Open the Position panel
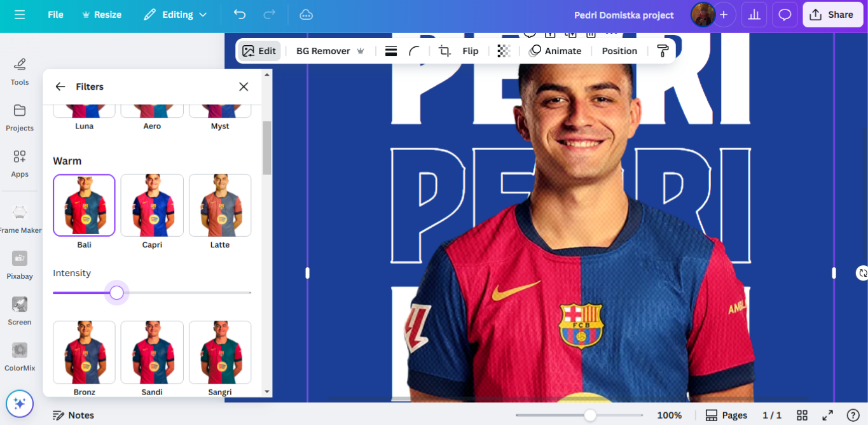 click(x=619, y=51)
